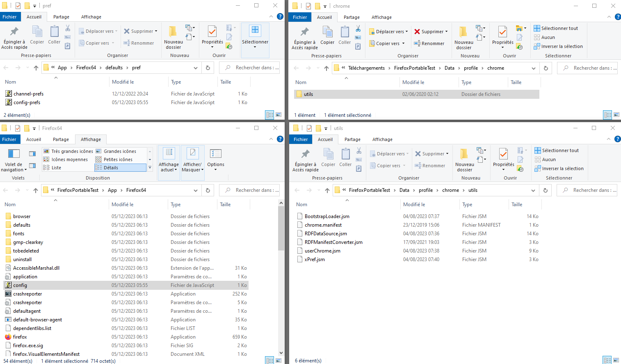Switch pref window to details view in status bar
Screen dimensions: 621x364
pos(270,115)
